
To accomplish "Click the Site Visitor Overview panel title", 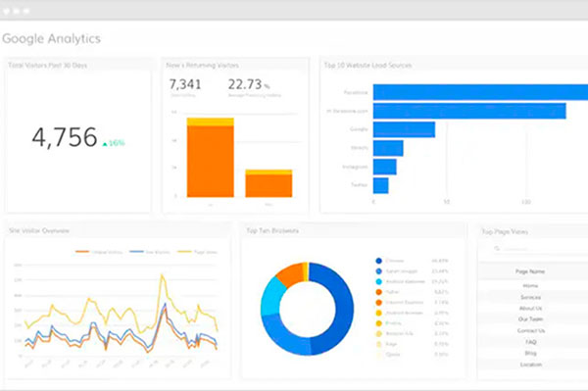I will [x=39, y=230].
